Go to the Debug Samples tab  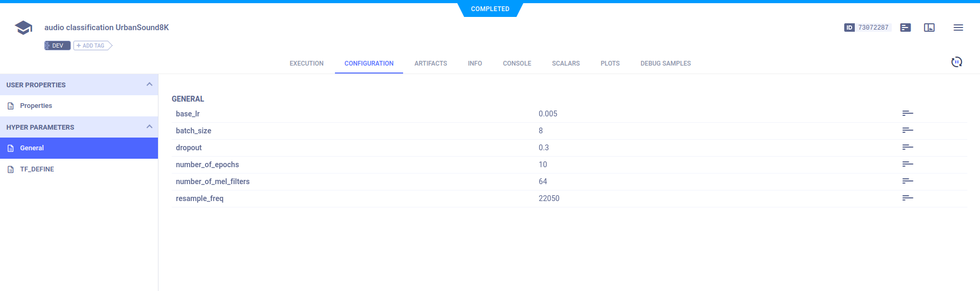pyautogui.click(x=665, y=63)
